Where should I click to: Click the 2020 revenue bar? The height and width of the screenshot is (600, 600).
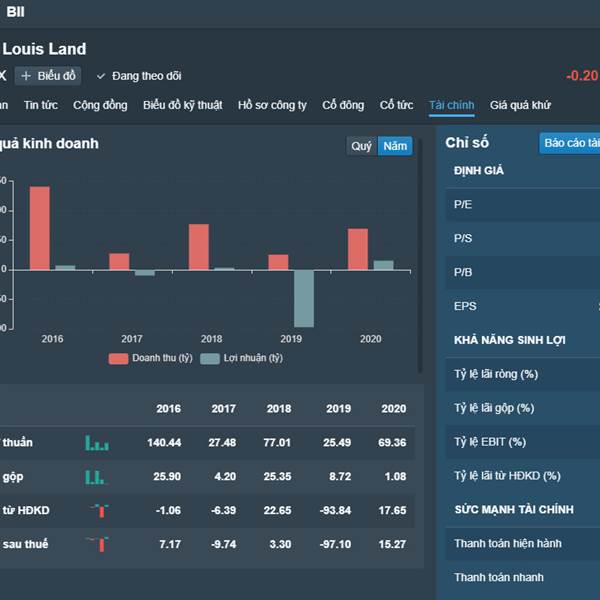358,249
